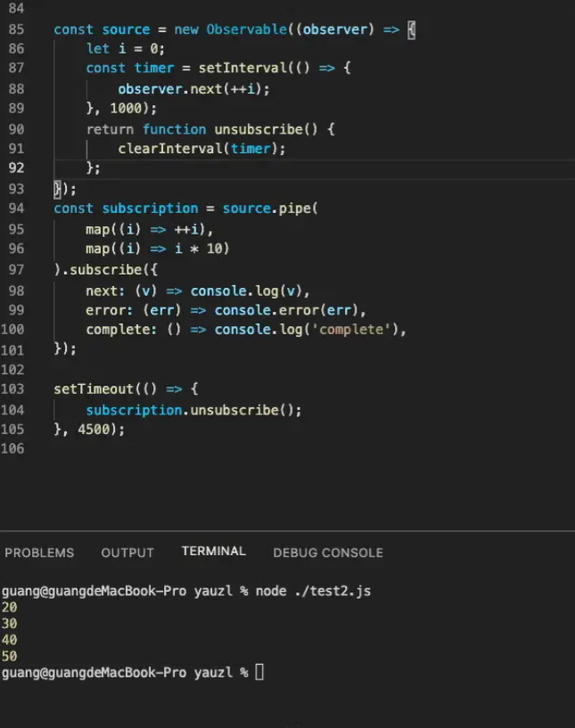Click 'observer.next(++i);' on line 88
The height and width of the screenshot is (728, 575).
pos(193,89)
